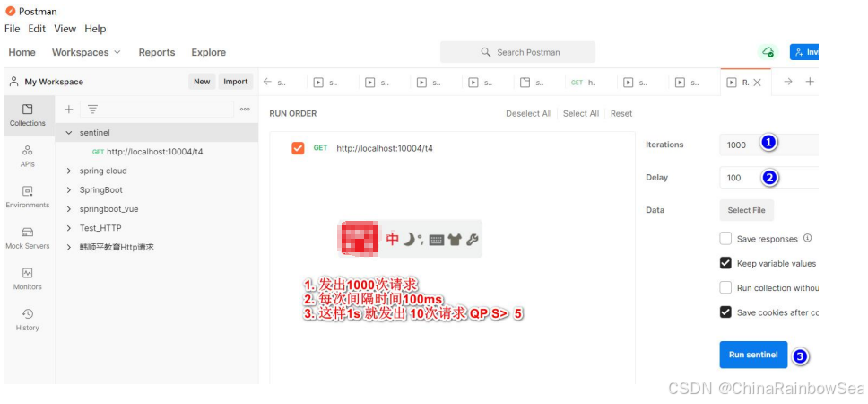Viewport: 868px width, 404px height.
Task: Click the left arrow to scroll tabs back
Action: [x=267, y=82]
